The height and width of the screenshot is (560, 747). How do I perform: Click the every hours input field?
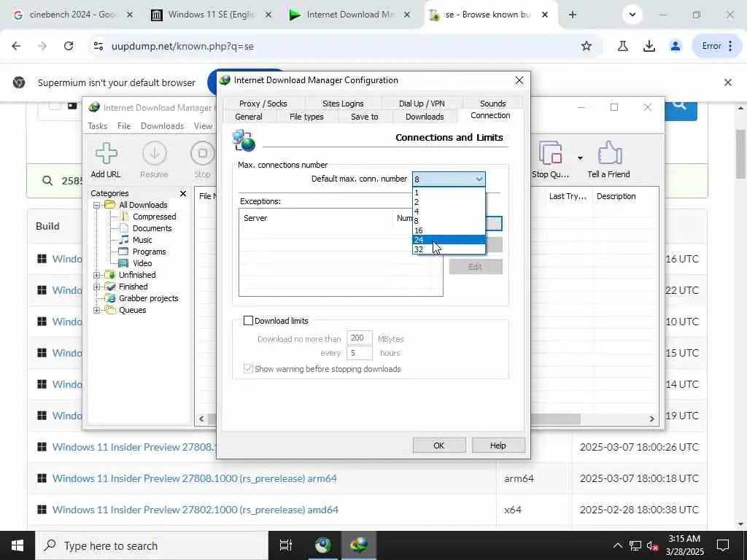[359, 353]
